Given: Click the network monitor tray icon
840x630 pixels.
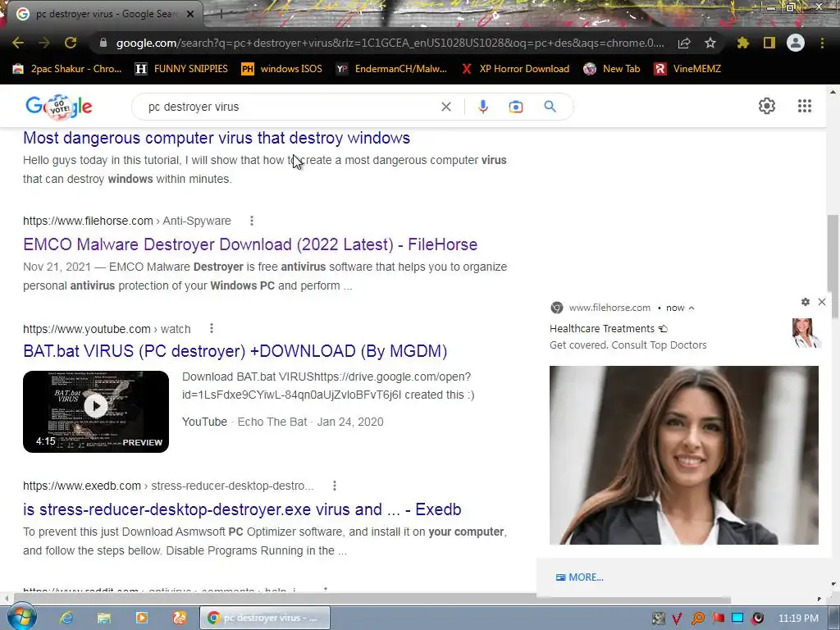Looking at the screenshot, I should click(737, 619).
